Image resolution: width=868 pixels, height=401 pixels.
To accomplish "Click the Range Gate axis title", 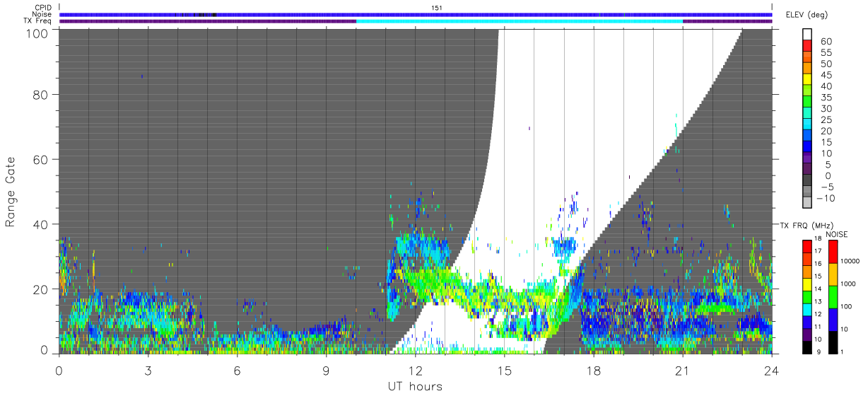I will click(x=11, y=192).
